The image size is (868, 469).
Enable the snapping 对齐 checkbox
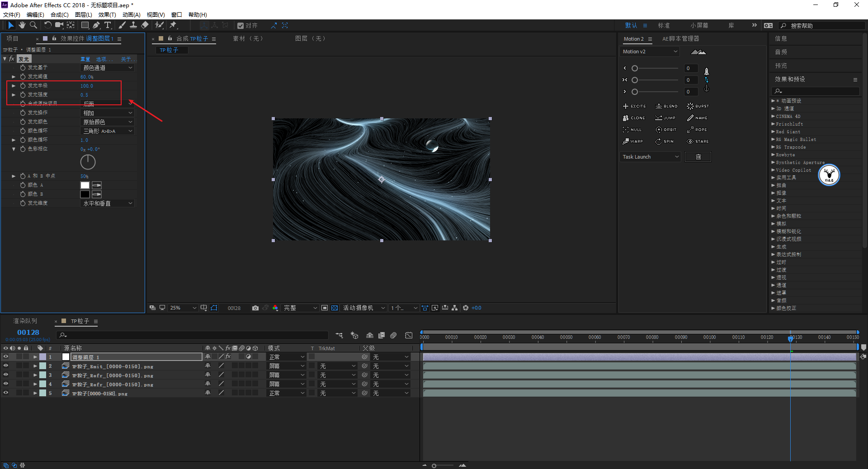pos(241,26)
